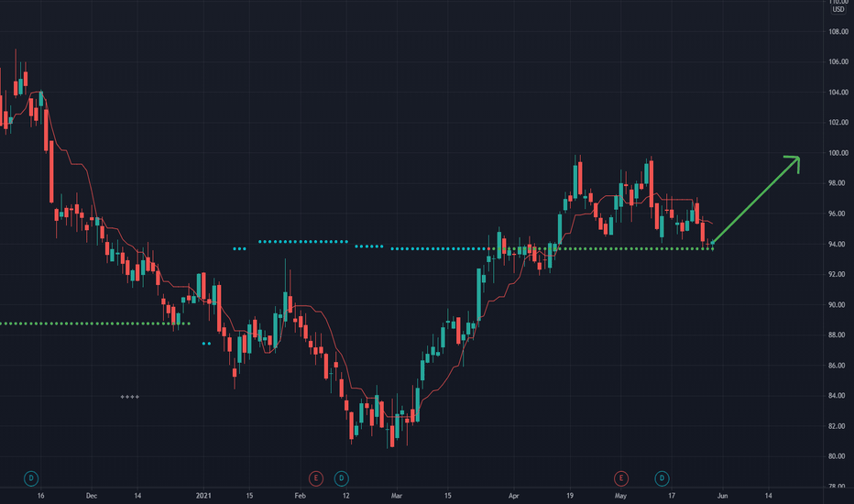Open the USD currency selector on price axis

pos(838,10)
